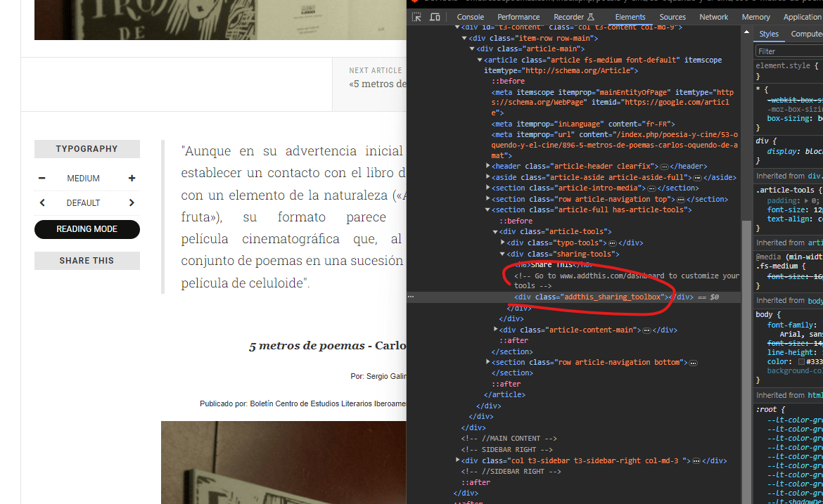Open the Network tab
Viewport: 823px width, 504px height.
(x=714, y=17)
